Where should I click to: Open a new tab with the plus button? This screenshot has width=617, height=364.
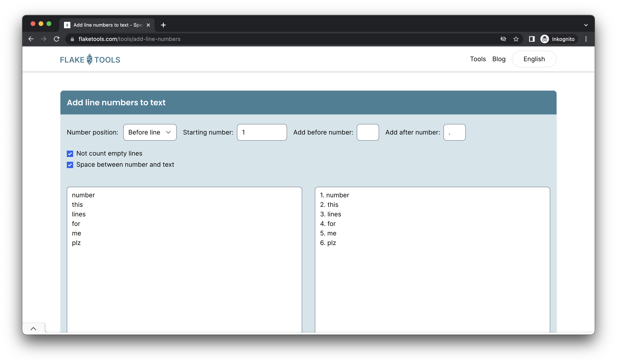click(163, 25)
